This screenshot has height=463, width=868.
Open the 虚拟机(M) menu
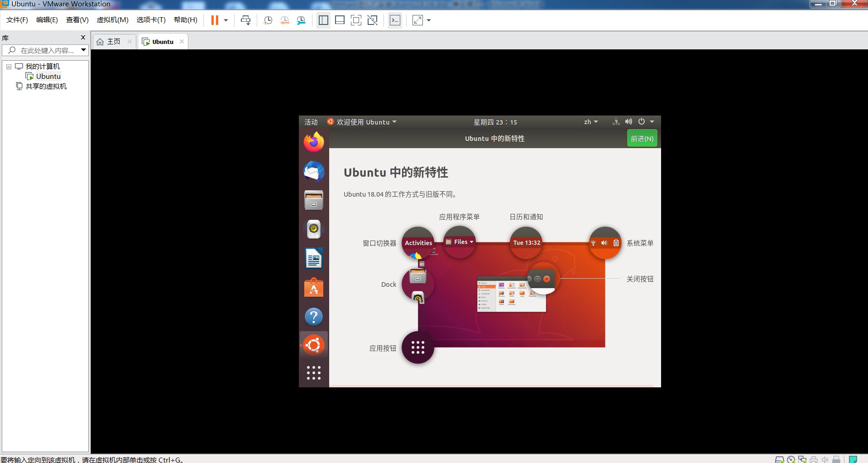pos(113,20)
